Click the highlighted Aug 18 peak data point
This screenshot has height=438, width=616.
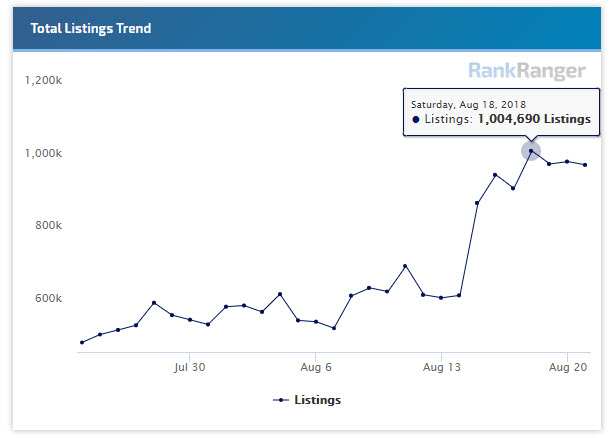(531, 151)
